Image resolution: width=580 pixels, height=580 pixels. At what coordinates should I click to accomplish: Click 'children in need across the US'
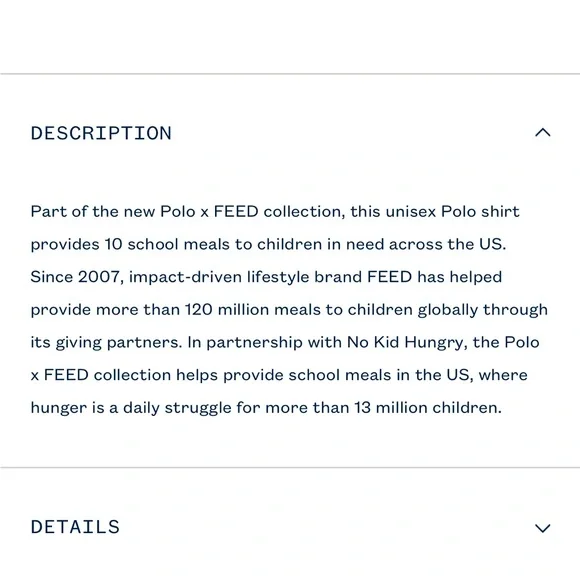(381, 244)
